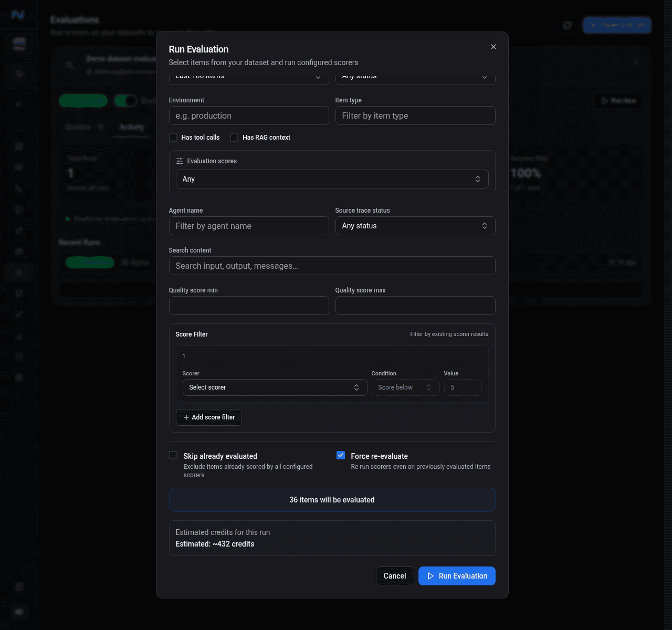Enable the Has RAG context checkbox

(x=234, y=138)
